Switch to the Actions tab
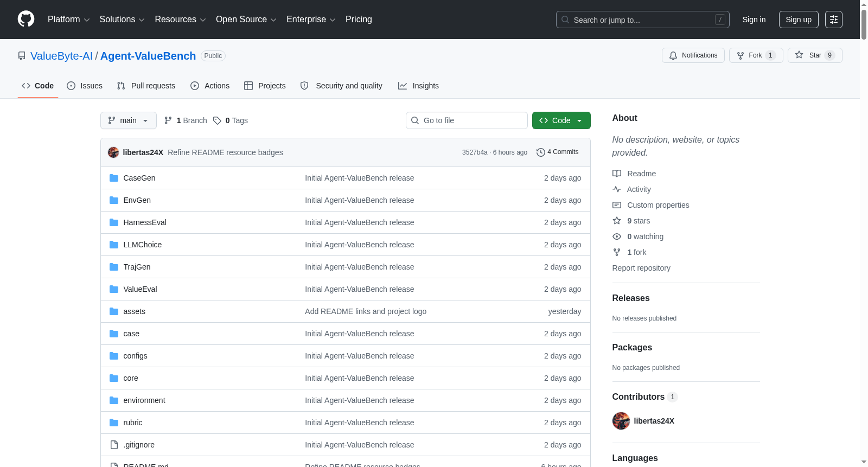This screenshot has width=868, height=467. tap(210, 86)
